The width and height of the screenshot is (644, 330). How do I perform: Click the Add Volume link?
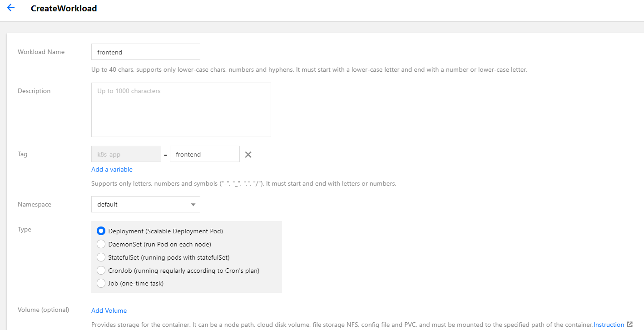[109, 310]
